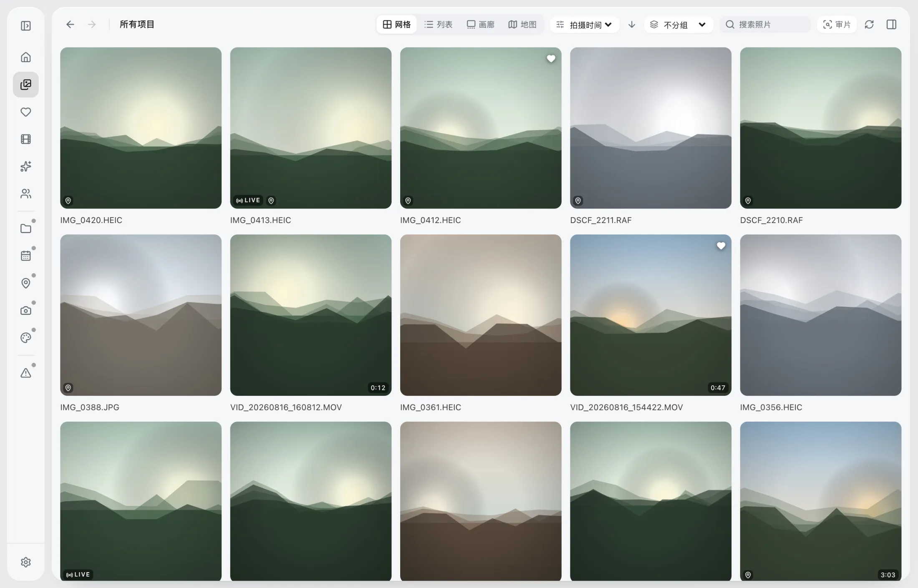Image resolution: width=918 pixels, height=588 pixels.
Task: Select the IMG_0420.HEIC thumbnail
Action: click(141, 128)
